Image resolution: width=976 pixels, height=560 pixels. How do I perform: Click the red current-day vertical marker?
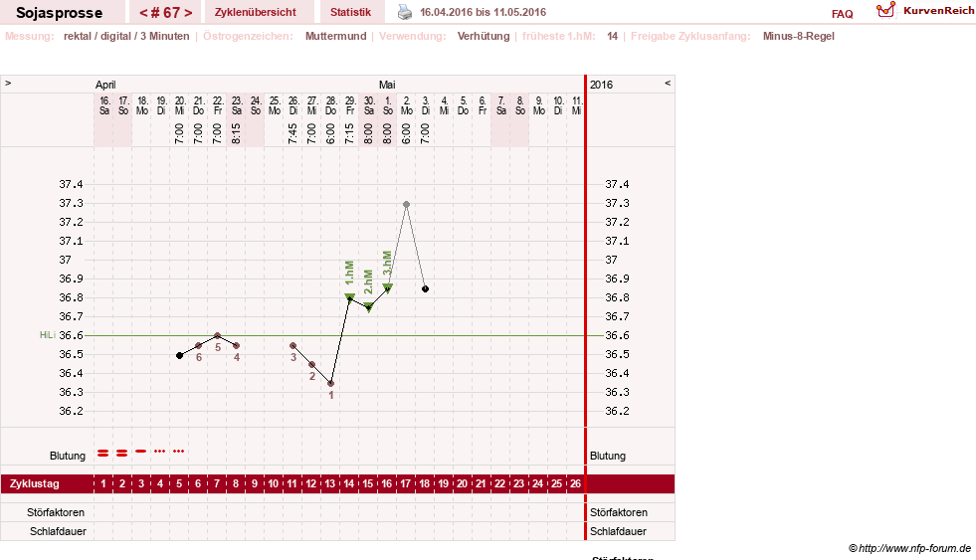point(585,307)
